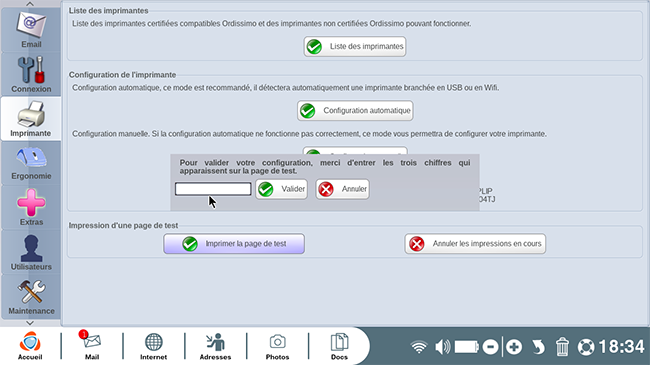Open the Extras section with pink plus
650x365 pixels.
(31, 207)
